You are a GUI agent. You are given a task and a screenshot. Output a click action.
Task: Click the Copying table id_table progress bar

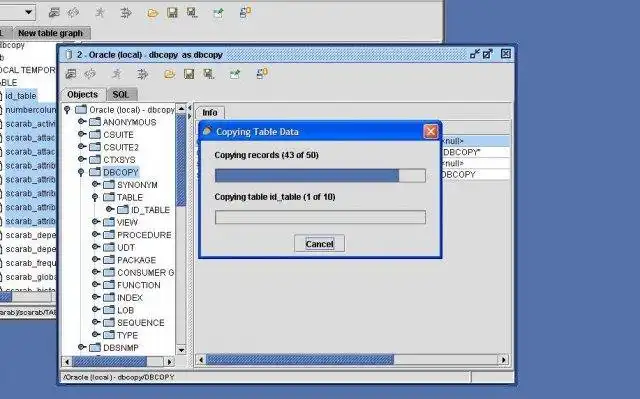click(x=320, y=217)
